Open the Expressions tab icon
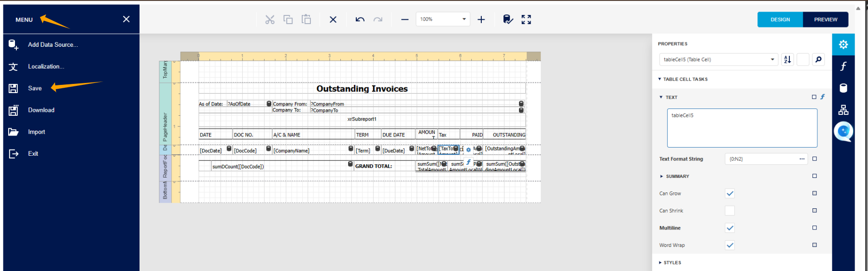The height and width of the screenshot is (271, 868). pyautogui.click(x=843, y=67)
